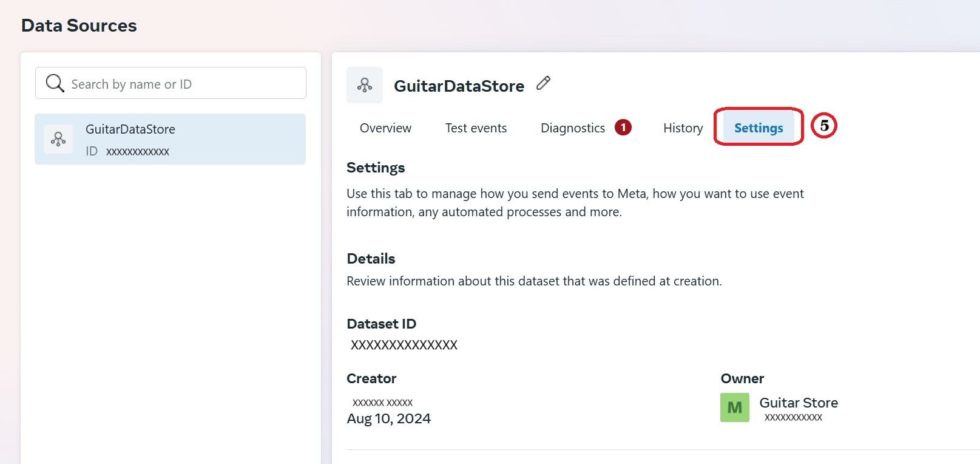Viewport: 980px width, 464px height.
Task: Click the Dataset ID value below its label
Action: click(404, 345)
